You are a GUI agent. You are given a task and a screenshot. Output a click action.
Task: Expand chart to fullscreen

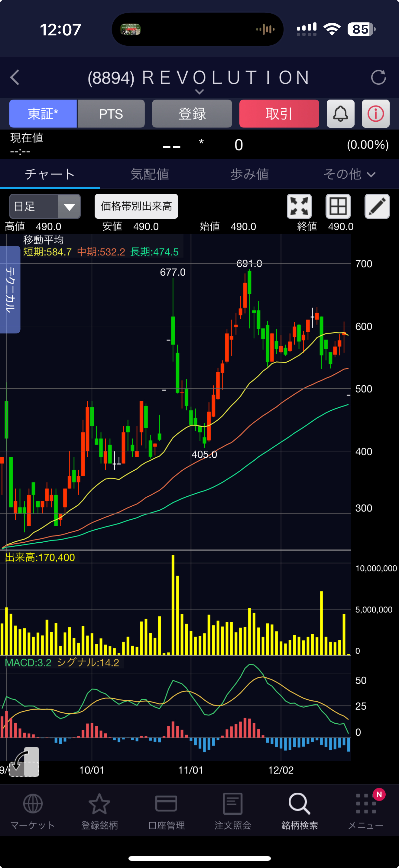[299, 206]
